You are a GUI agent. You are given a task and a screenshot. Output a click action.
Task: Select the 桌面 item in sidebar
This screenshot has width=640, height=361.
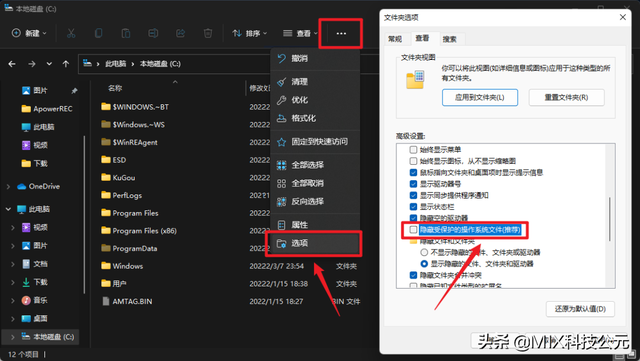pos(35,319)
